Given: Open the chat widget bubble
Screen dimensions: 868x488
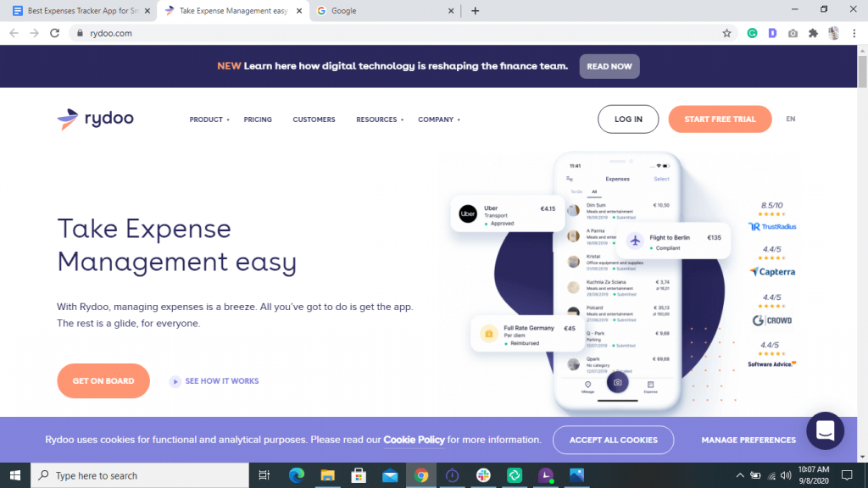Looking at the screenshot, I should (825, 430).
